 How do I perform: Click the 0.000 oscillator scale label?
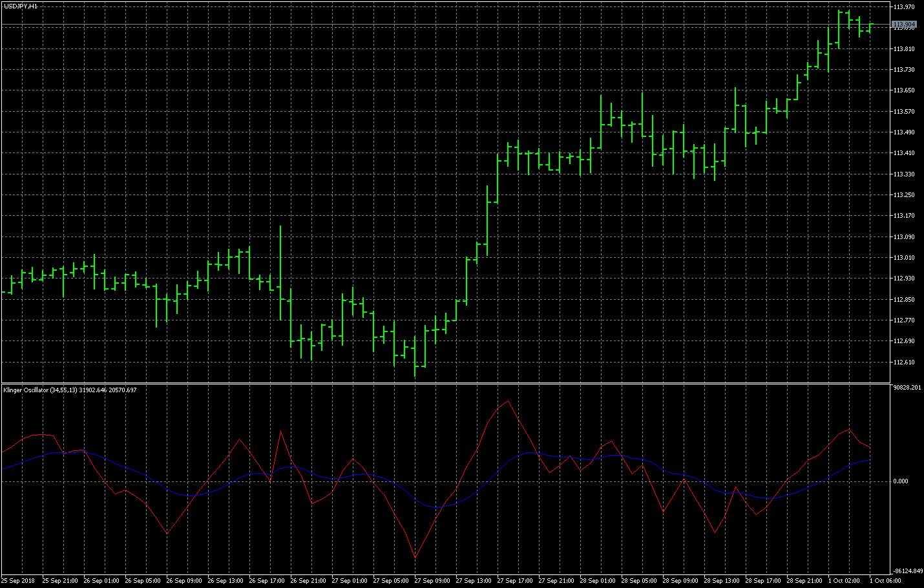[901, 481]
